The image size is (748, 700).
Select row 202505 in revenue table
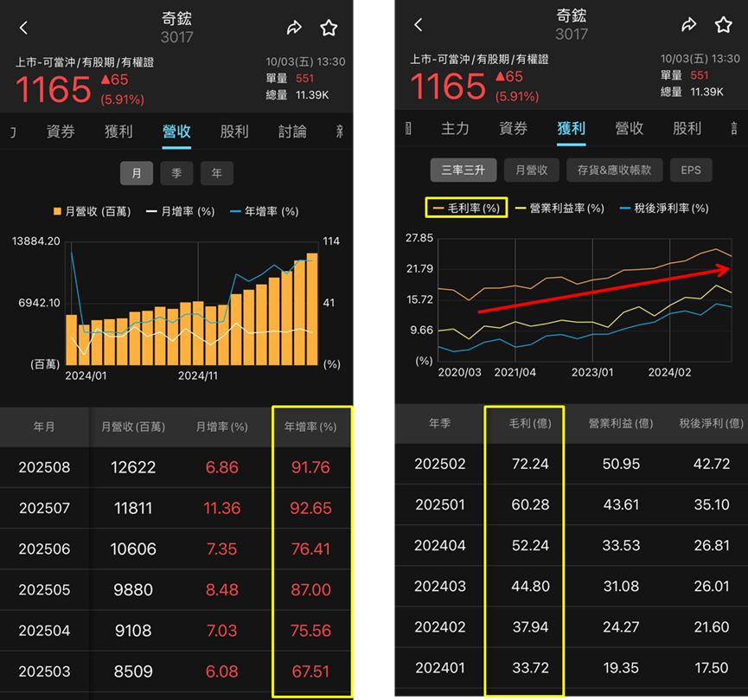pyautogui.click(x=176, y=590)
